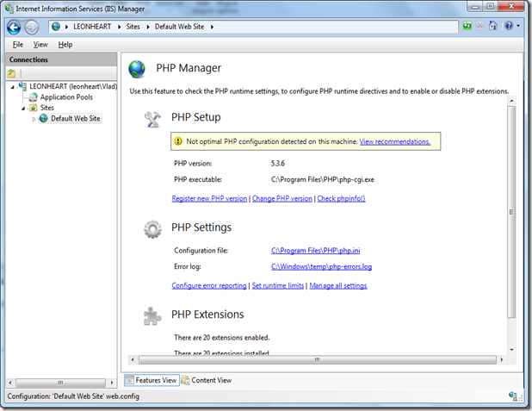Click the Application Pools icon
Screen dimensions: 532x411
click(x=34, y=97)
